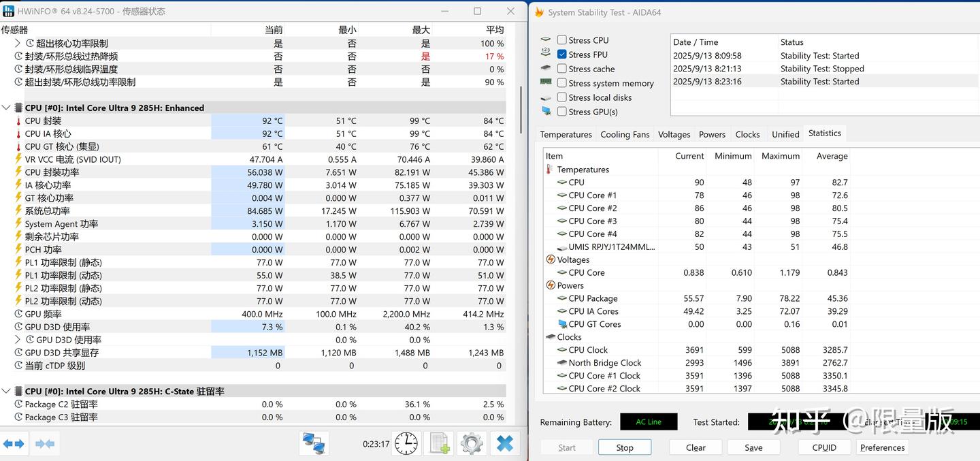The height and width of the screenshot is (461, 980).
Task: Enable the Stress GPU(s) checkbox
Action: point(561,112)
